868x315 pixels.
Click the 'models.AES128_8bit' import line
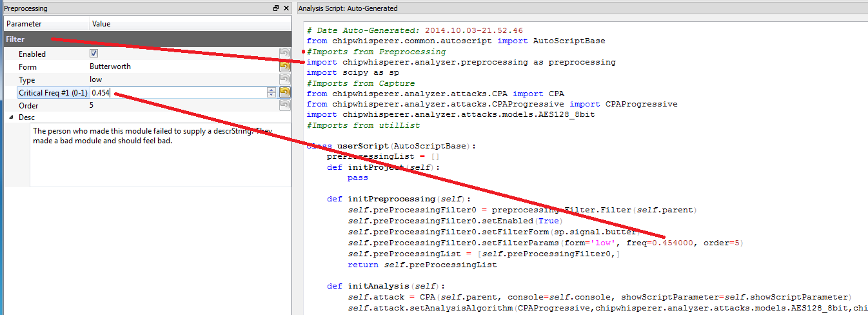coord(451,115)
